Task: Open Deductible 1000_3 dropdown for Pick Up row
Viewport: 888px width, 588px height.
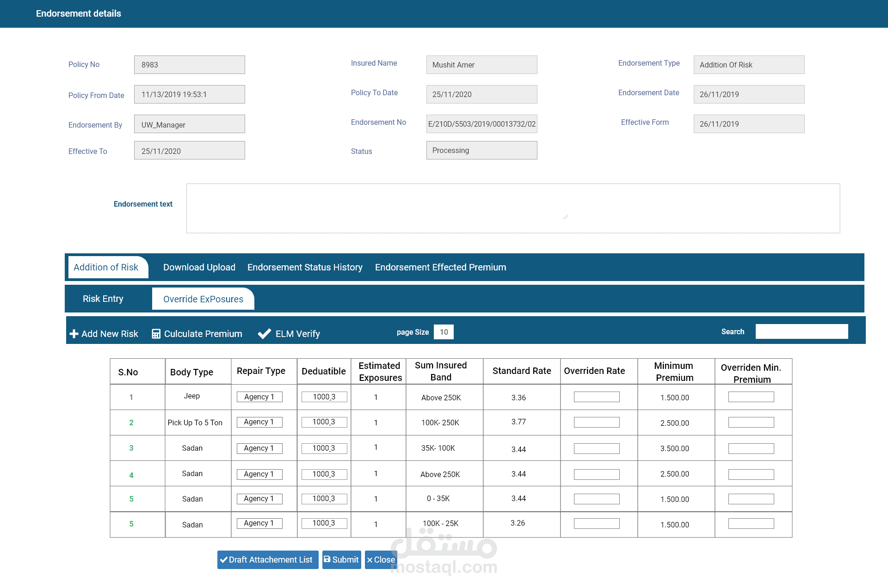Action: 324,422
